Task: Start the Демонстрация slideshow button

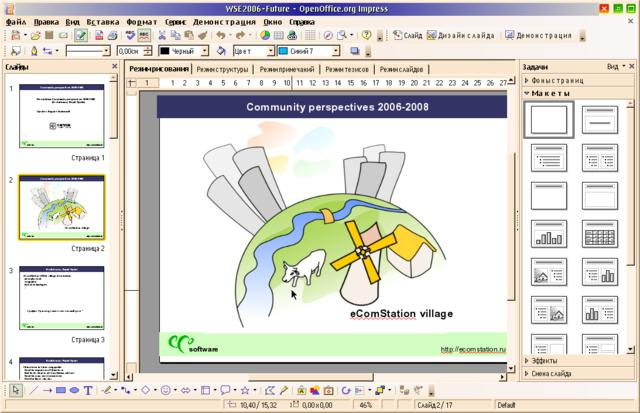Action: click(538, 36)
